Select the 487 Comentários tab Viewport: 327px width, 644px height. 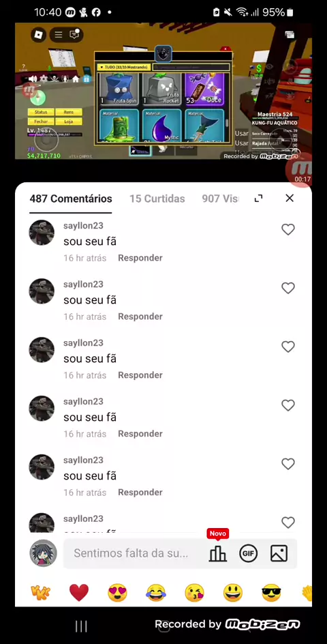[71, 199]
